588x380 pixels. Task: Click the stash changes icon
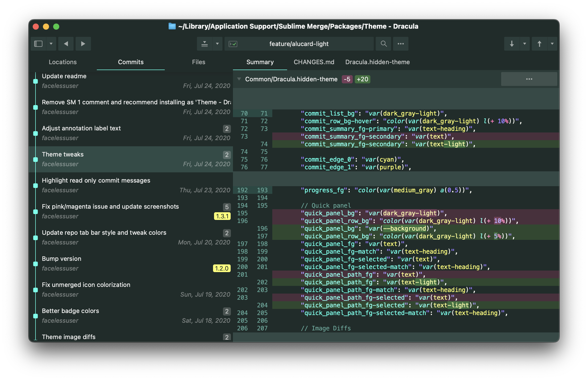(205, 44)
